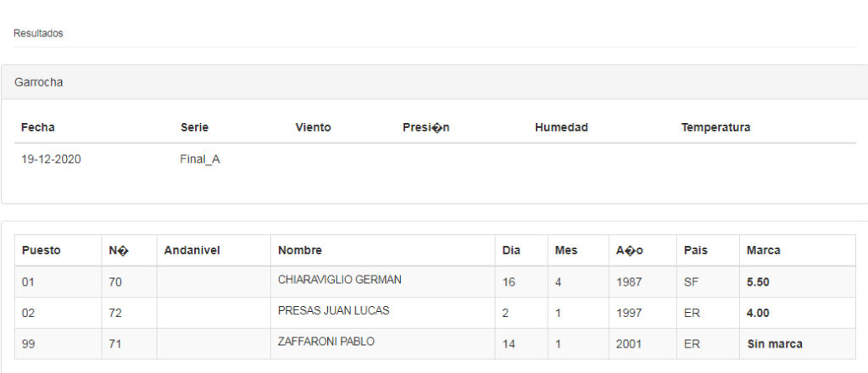Click the Marca column header
Image resolution: width=868 pixels, height=373 pixels.
[x=763, y=250]
